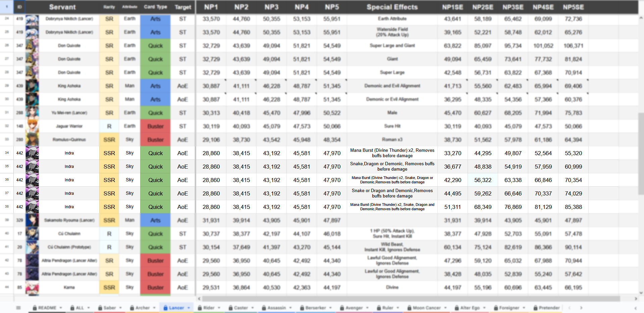Select cell with value 106,371
This screenshot has height=313, width=644.
click(573, 46)
